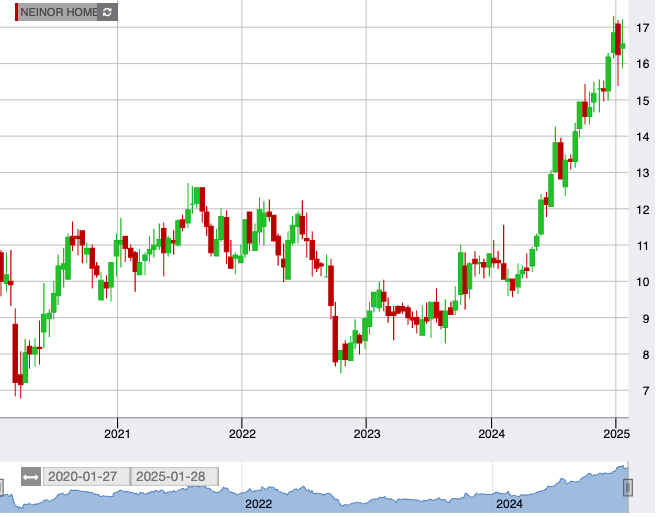Screen dimensions: 658x517
Task: Click the 2024 x-axis label on main chart
Action: point(491,433)
